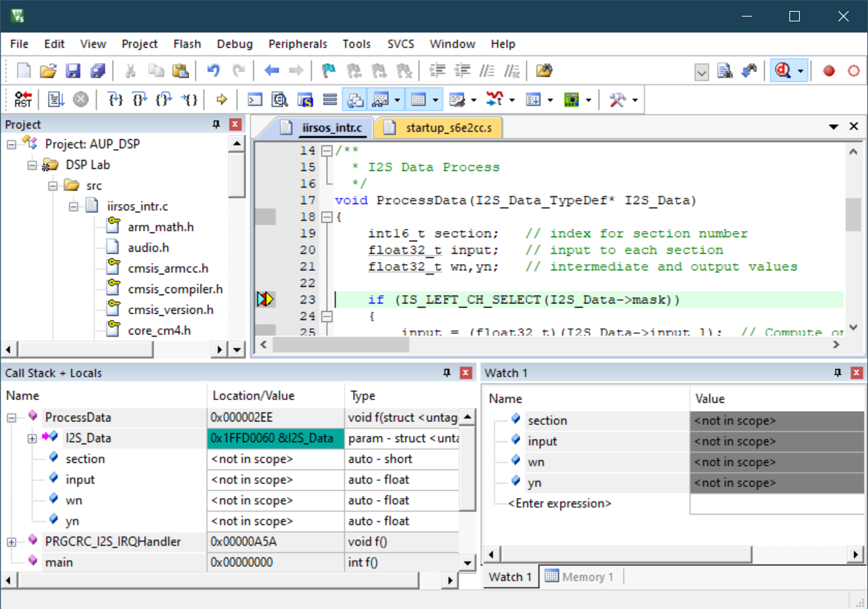Navigate backwards with the blue left arrow
868x609 pixels.
point(272,71)
